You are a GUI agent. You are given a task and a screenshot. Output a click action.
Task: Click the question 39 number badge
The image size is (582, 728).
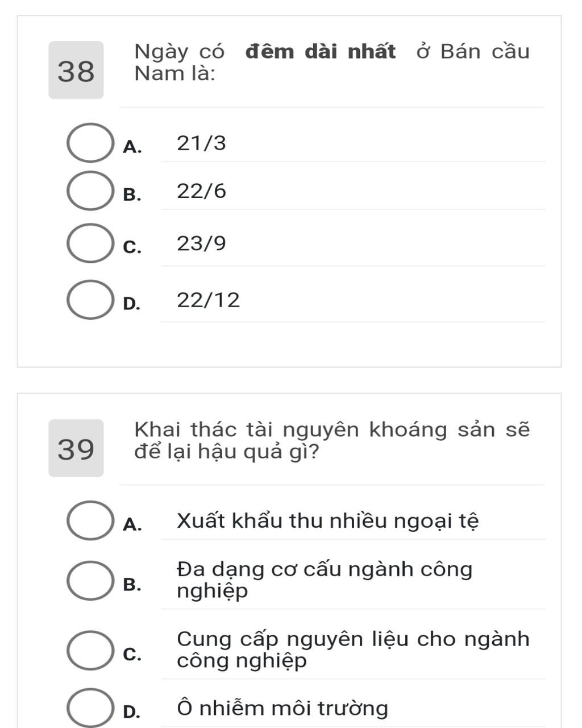click(76, 448)
